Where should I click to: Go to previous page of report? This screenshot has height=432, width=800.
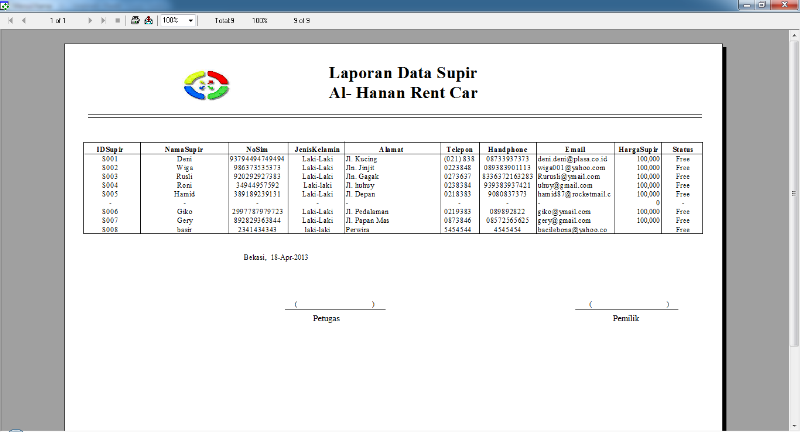click(23, 20)
